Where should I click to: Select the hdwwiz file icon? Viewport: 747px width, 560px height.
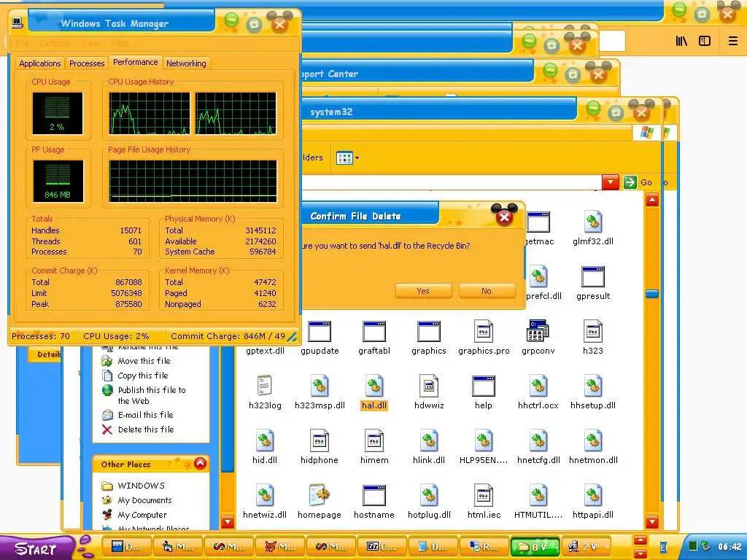(429, 386)
